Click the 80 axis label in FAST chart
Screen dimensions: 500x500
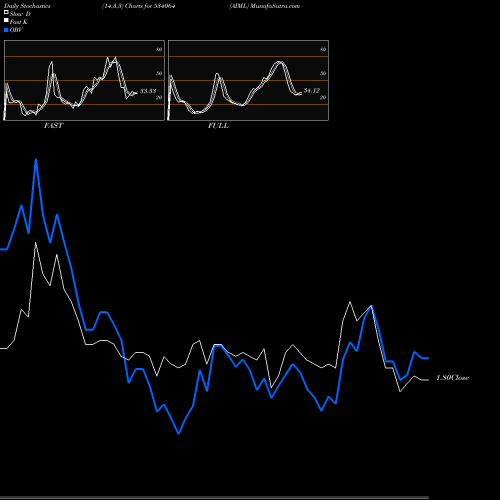click(159, 49)
